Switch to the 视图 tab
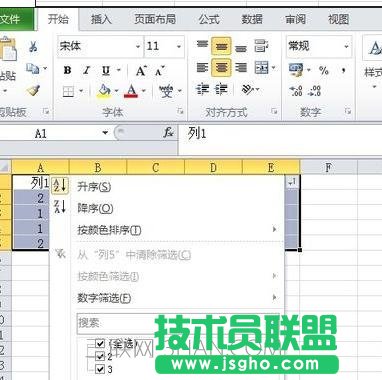Screen dimensions: 382x380 click(x=338, y=19)
